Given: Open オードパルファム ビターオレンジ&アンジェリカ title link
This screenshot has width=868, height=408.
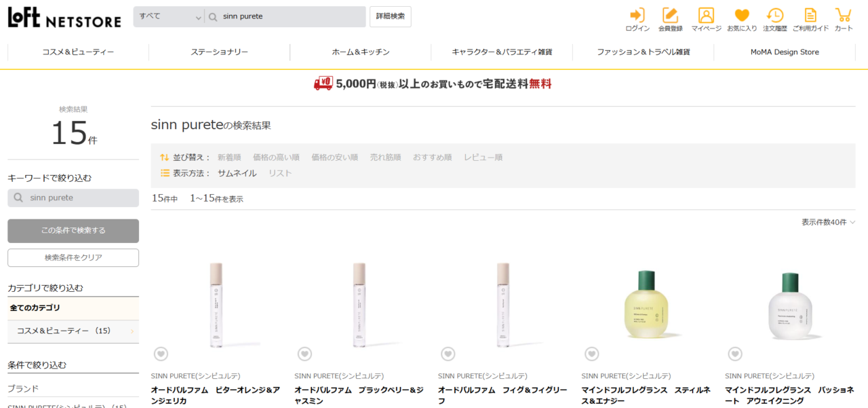Looking at the screenshot, I should click(x=216, y=395).
